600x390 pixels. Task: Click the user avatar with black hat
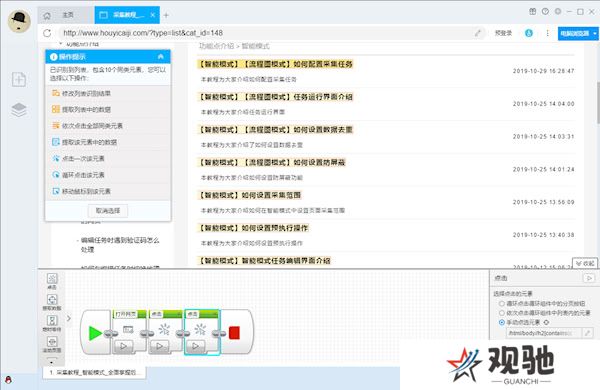(19, 21)
